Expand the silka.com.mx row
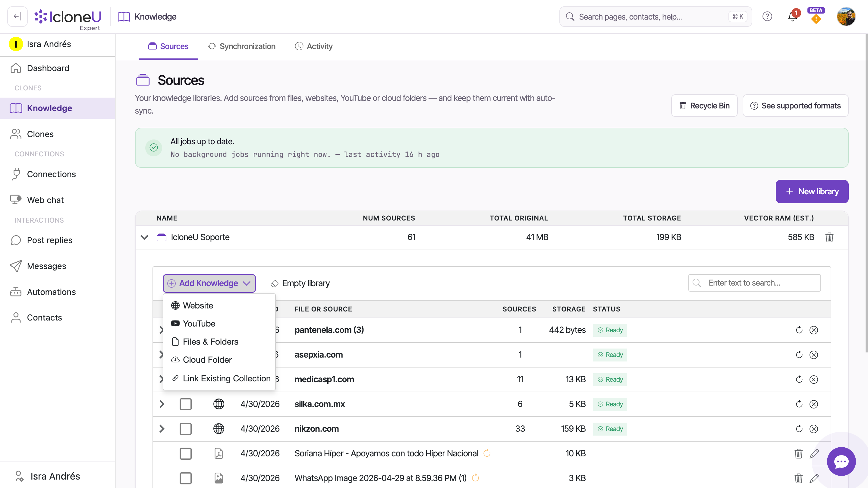Screen dimensions: 868x488 click(x=162, y=404)
